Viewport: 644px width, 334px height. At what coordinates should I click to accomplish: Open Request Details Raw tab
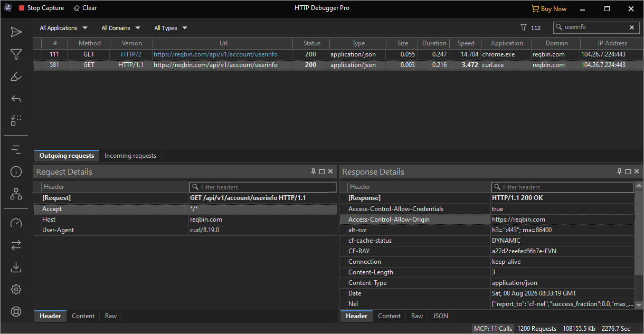tap(111, 316)
